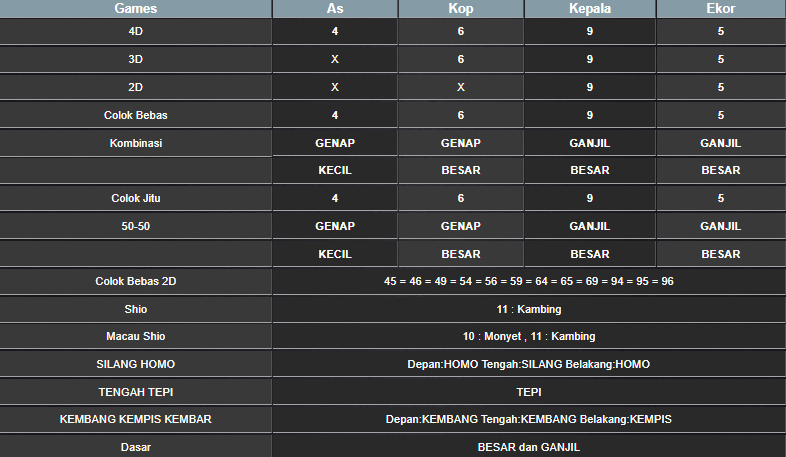Click the Kop value 6 in 4D row

point(461,32)
